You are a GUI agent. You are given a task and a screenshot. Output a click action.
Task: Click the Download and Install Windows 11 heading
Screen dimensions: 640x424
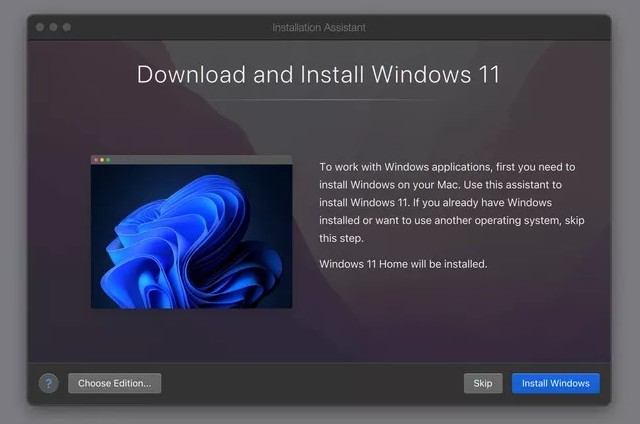(x=318, y=74)
